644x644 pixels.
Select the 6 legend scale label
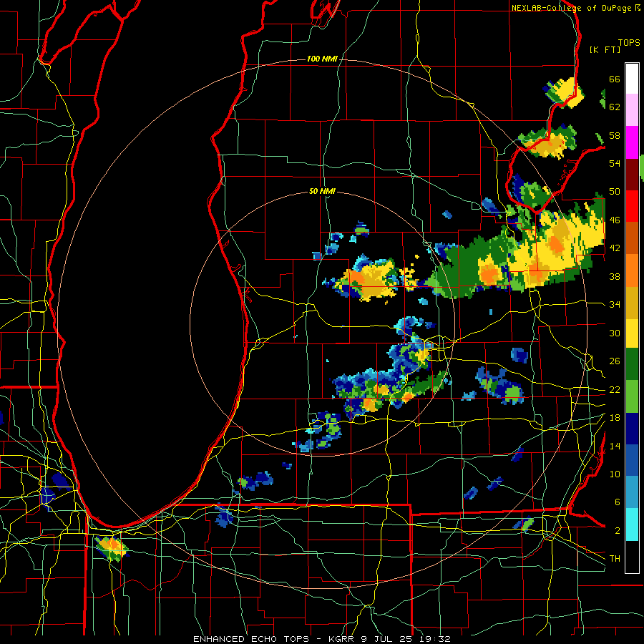coord(618,502)
